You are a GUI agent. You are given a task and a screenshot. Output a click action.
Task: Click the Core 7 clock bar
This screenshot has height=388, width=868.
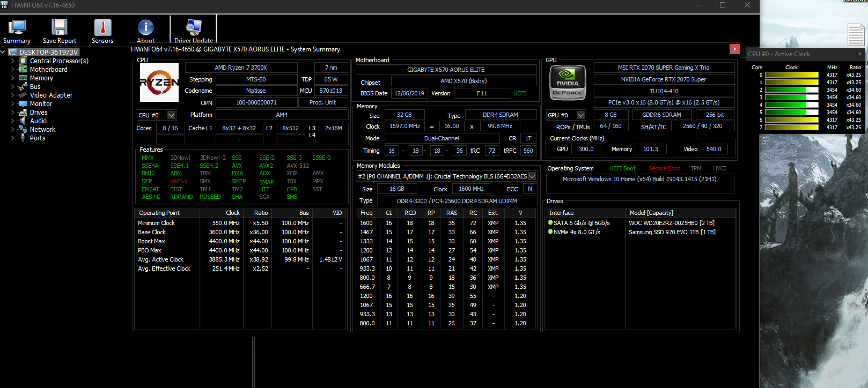click(x=791, y=128)
